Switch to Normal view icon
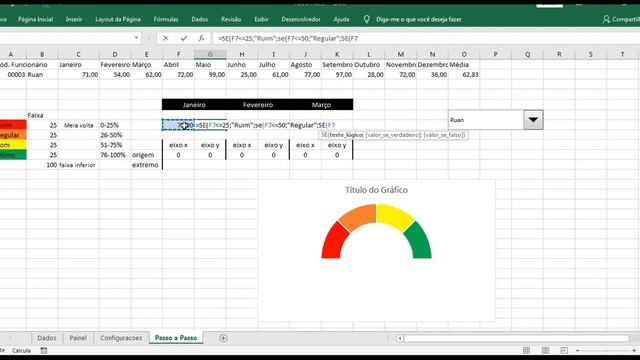Viewport: 640px width, 360px height. 527,350
